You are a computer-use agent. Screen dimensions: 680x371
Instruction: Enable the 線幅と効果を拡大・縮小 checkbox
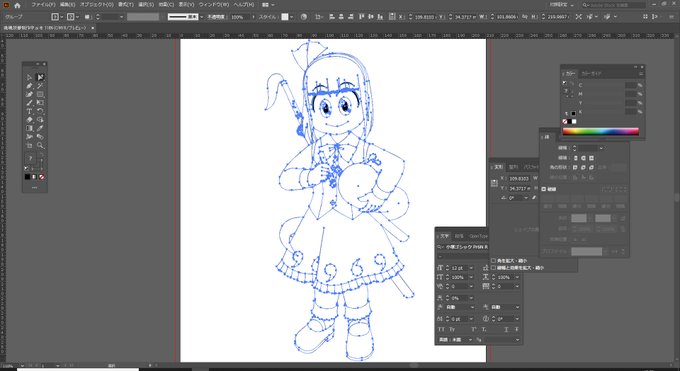(x=494, y=268)
